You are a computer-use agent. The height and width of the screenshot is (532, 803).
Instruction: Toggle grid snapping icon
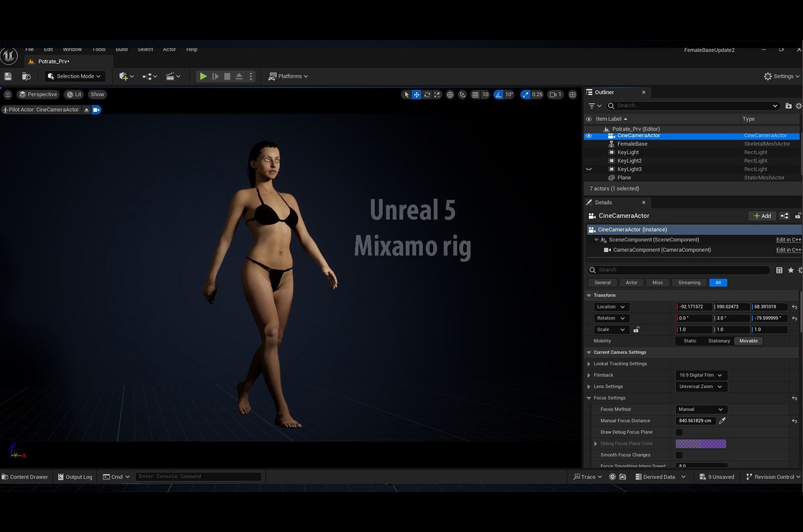pos(475,94)
